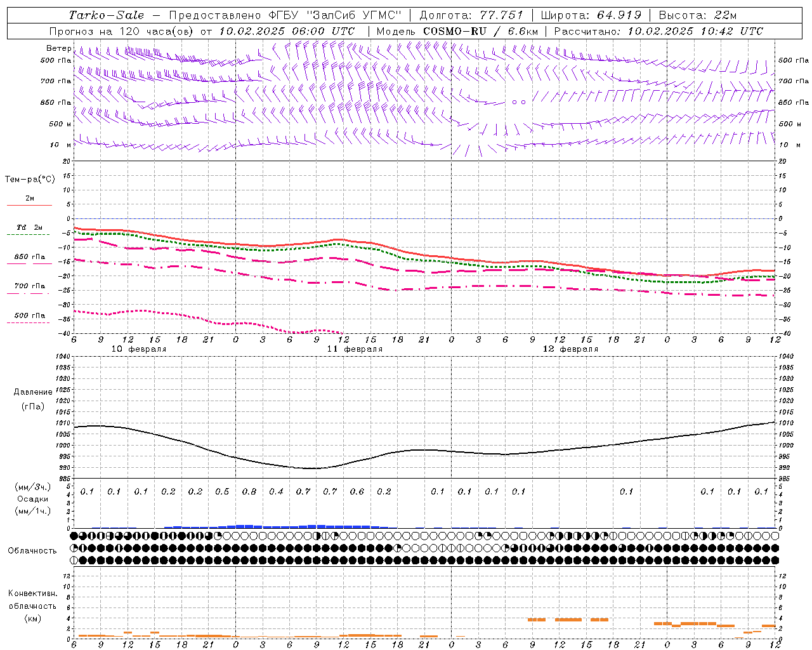Click the Рассчитано: 10.02.2025 10:42 UTC text
This screenshot has width=812, height=650.
coord(658,31)
